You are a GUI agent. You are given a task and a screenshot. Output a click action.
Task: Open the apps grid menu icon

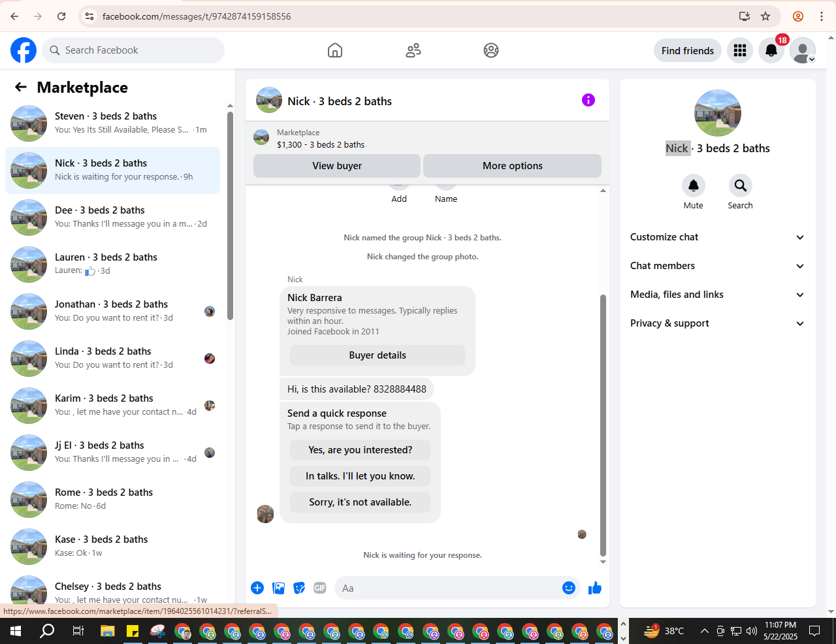click(x=740, y=50)
